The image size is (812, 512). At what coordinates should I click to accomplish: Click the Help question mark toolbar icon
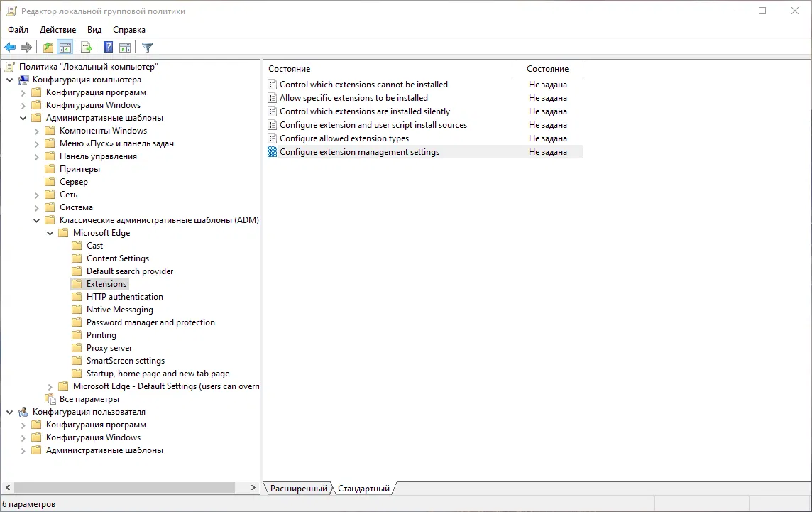click(107, 47)
